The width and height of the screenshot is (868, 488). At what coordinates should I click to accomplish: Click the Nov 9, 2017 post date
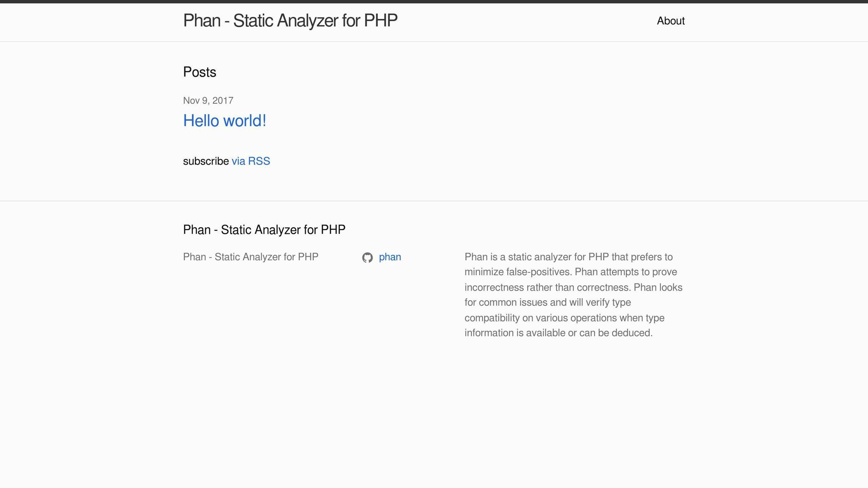point(208,100)
